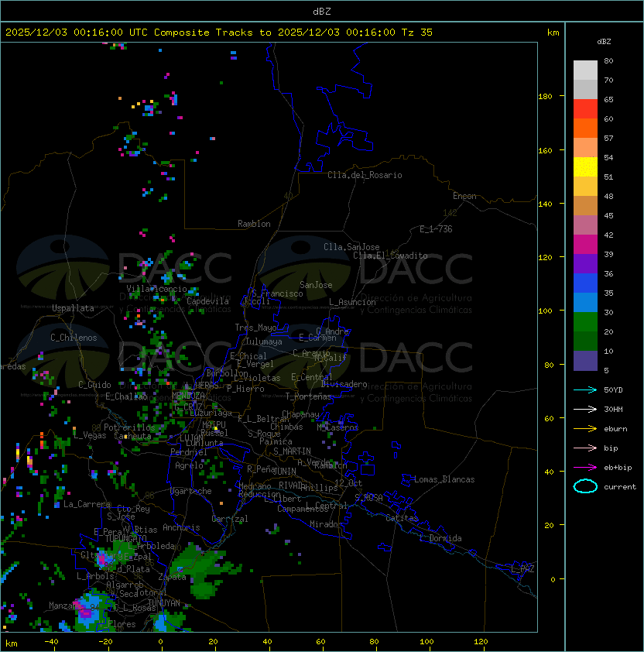Click the 120 km horizontal axis tick
The width and height of the screenshot is (644, 652).
click(x=481, y=642)
